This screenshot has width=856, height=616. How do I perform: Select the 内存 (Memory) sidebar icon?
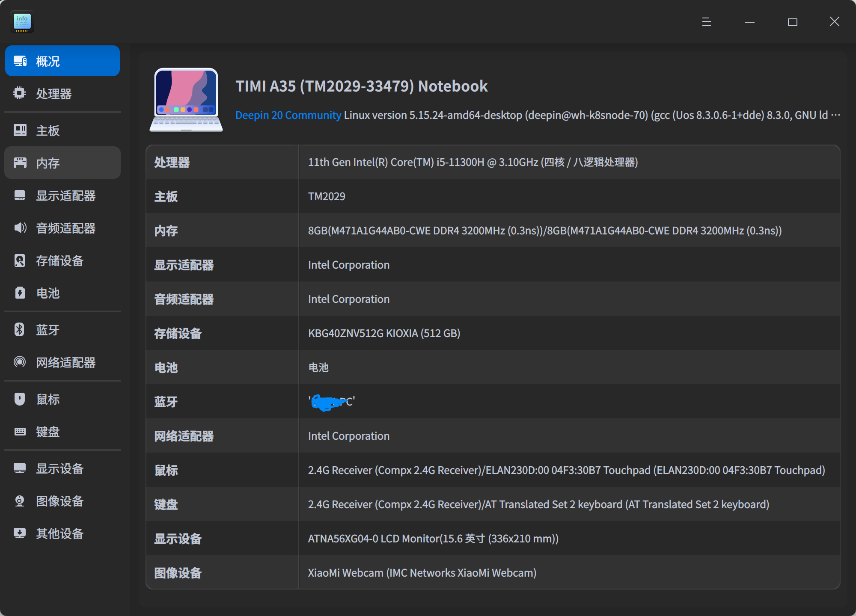[x=20, y=163]
